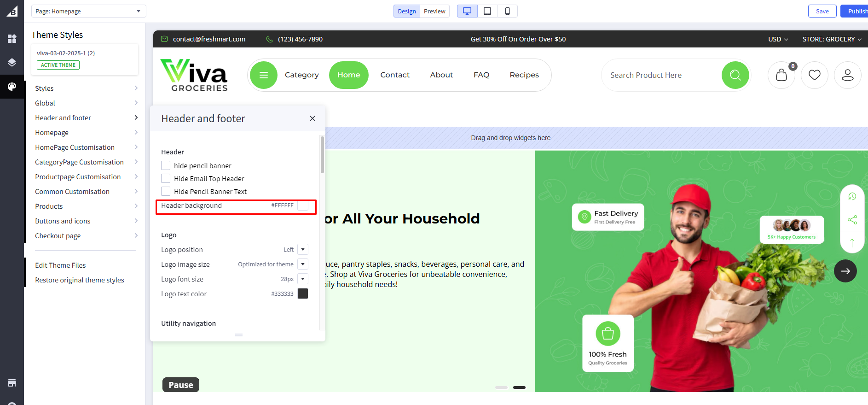
Task: Click the phone icon in top bar
Action: [270, 39]
